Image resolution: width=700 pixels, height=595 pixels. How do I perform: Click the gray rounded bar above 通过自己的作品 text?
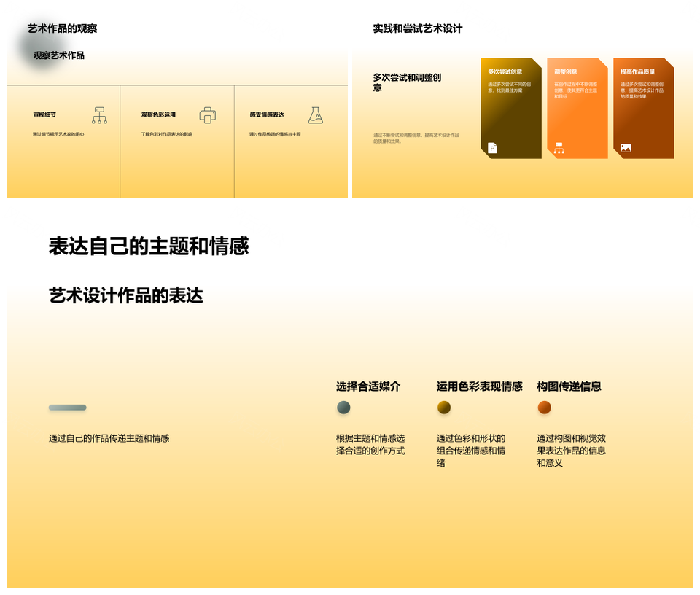(x=67, y=408)
